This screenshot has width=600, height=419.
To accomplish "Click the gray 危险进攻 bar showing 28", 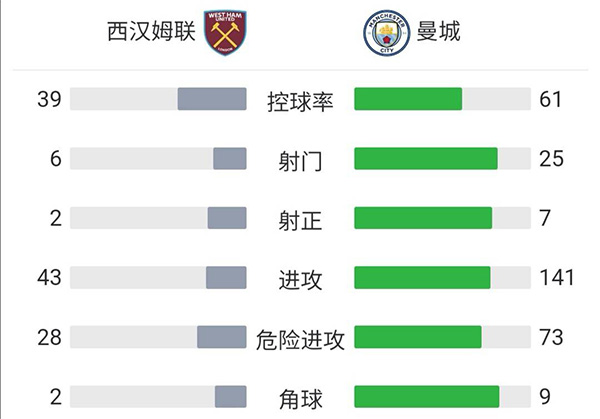I will point(221,338).
